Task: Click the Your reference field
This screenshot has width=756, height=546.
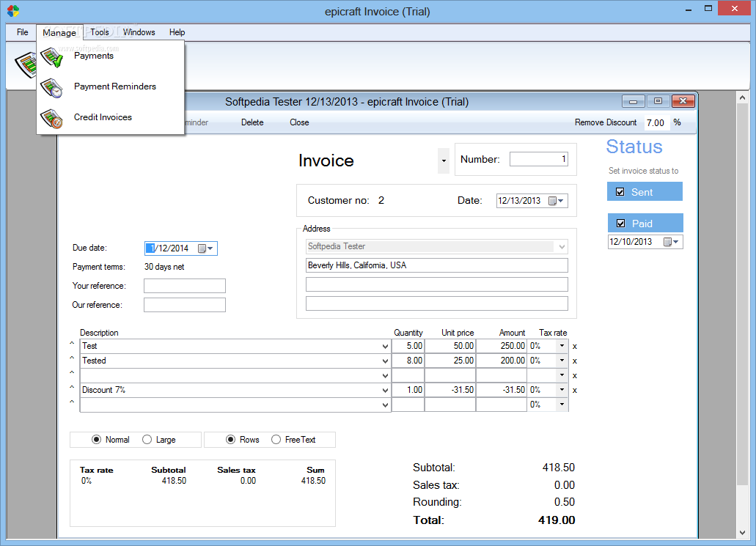Action: tap(185, 286)
